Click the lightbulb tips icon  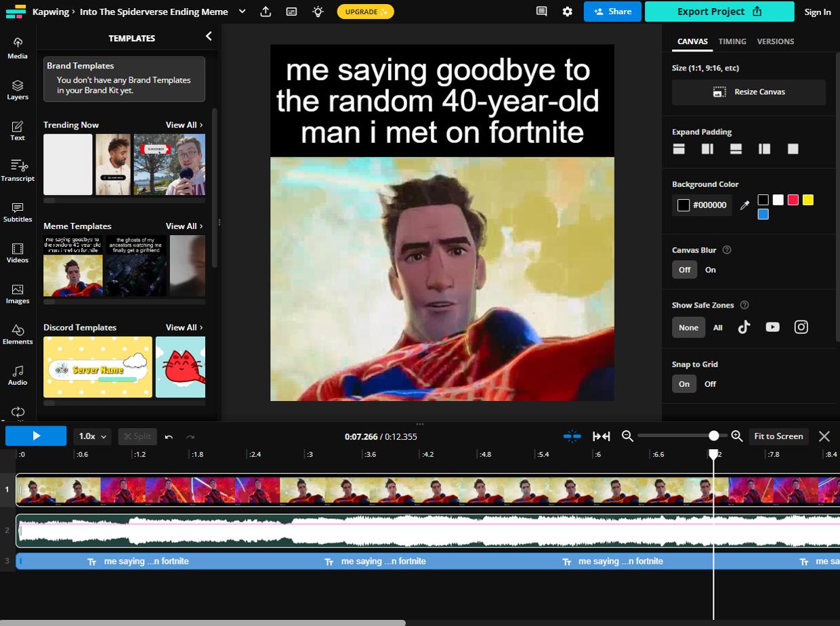(318, 12)
